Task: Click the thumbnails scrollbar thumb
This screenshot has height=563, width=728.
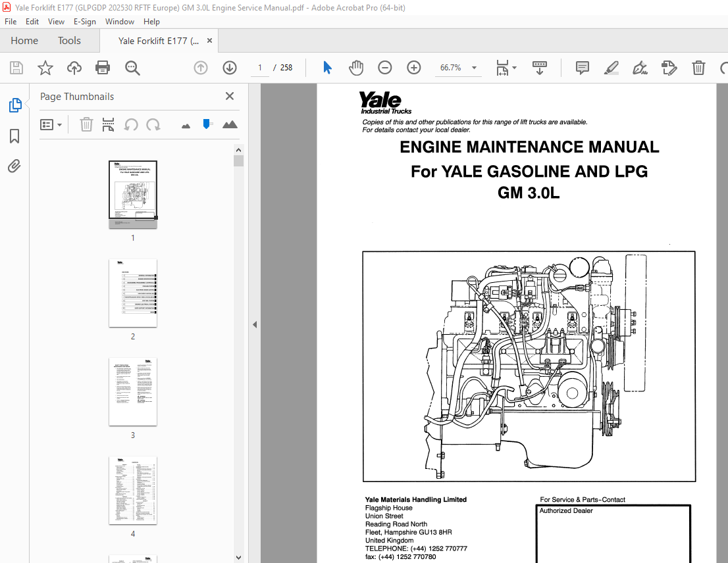Action: (239, 161)
